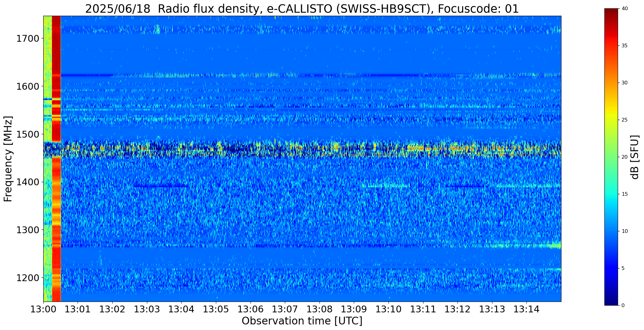The height and width of the screenshot is (330, 644).
Task: Click the 13:06 time tick label
Action: [x=251, y=309]
